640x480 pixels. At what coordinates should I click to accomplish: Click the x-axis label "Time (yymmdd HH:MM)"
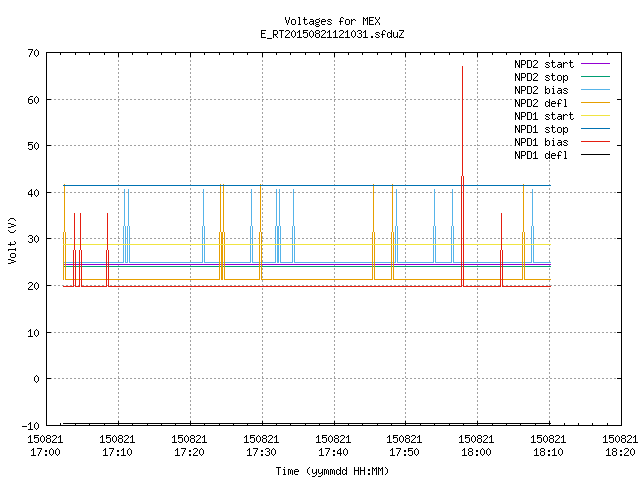(x=332, y=471)
